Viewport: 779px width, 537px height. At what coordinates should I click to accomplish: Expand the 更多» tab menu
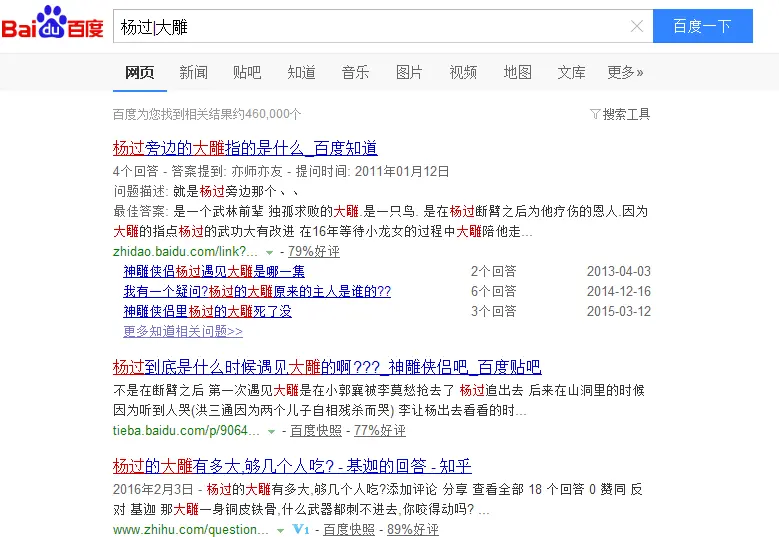click(625, 73)
